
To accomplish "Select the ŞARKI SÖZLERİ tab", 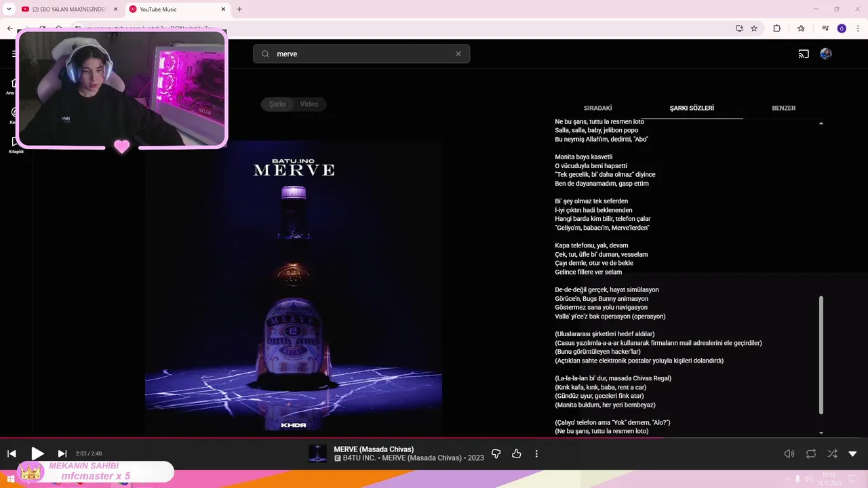I will pos(692,108).
